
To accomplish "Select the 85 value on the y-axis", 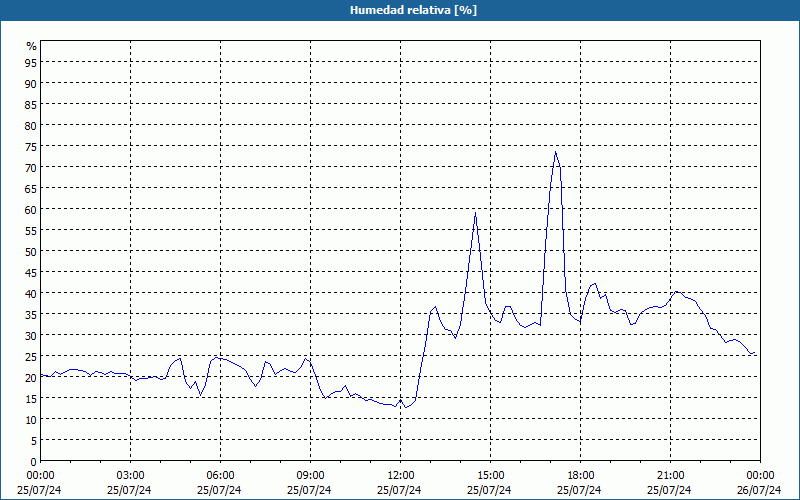I will 31,104.
